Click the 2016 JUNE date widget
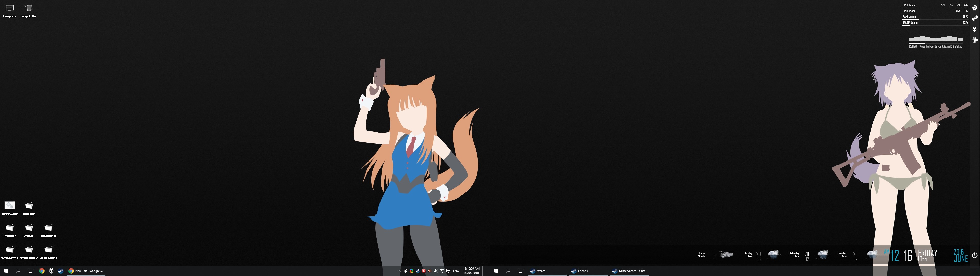980x276 pixels. pyautogui.click(x=960, y=255)
